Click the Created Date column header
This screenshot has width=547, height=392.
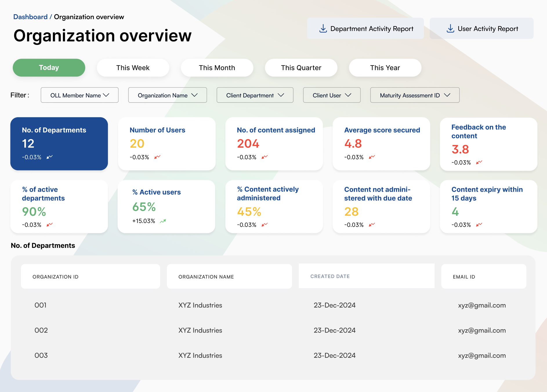pyautogui.click(x=330, y=276)
